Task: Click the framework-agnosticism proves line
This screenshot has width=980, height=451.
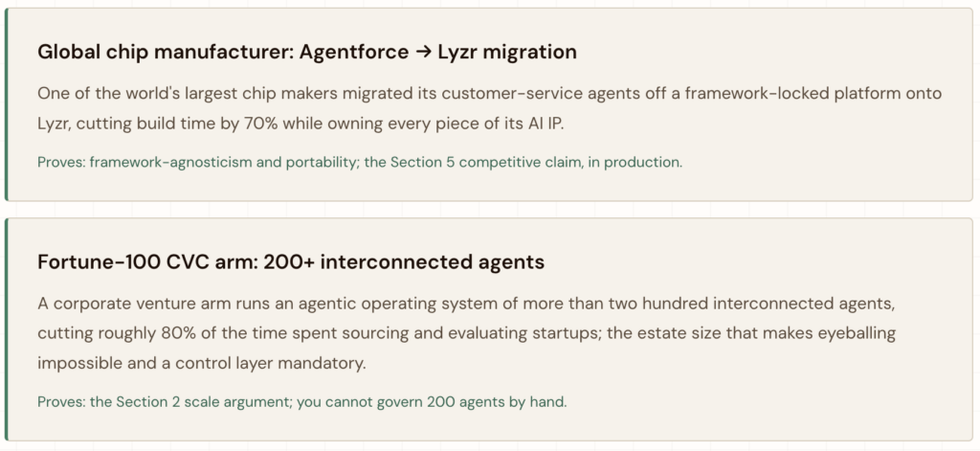Action: (x=360, y=162)
